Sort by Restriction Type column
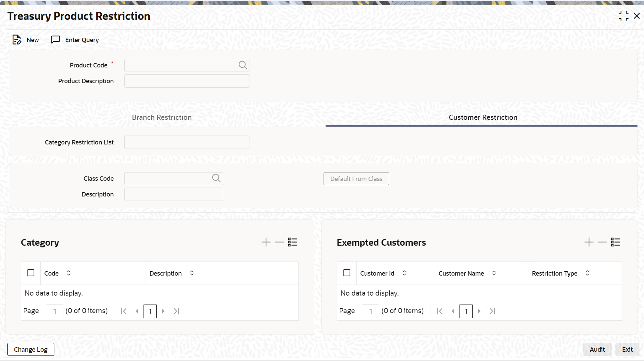 [x=588, y=273]
